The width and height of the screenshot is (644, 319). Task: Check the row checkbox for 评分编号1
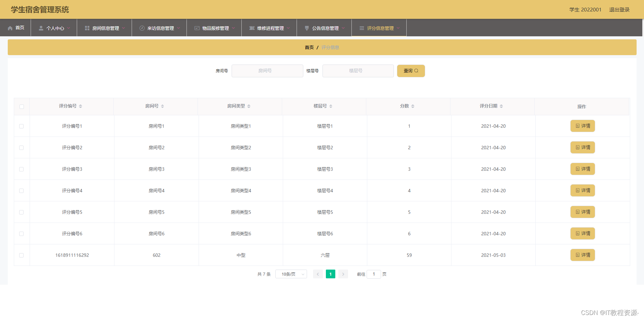pyautogui.click(x=22, y=126)
